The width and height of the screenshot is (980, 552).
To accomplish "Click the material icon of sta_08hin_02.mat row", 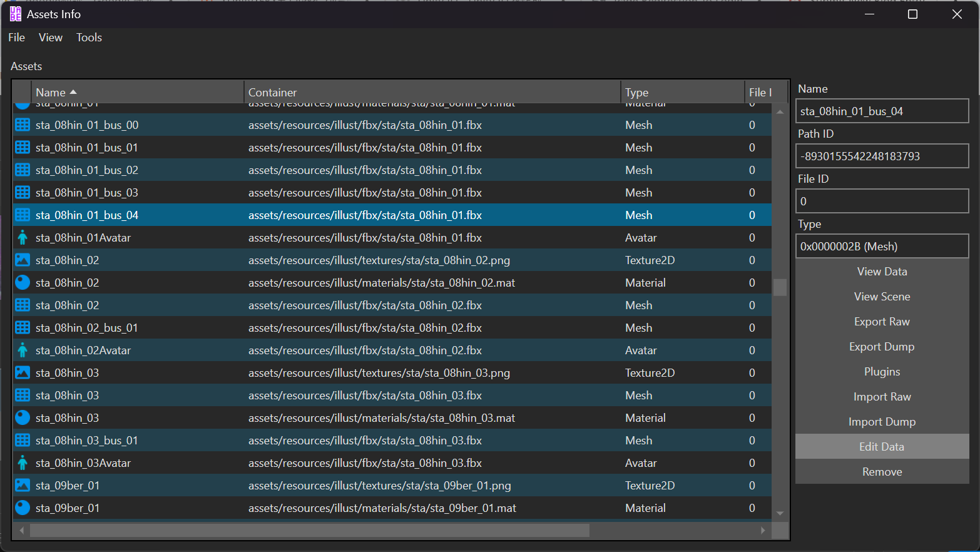I will (23, 282).
